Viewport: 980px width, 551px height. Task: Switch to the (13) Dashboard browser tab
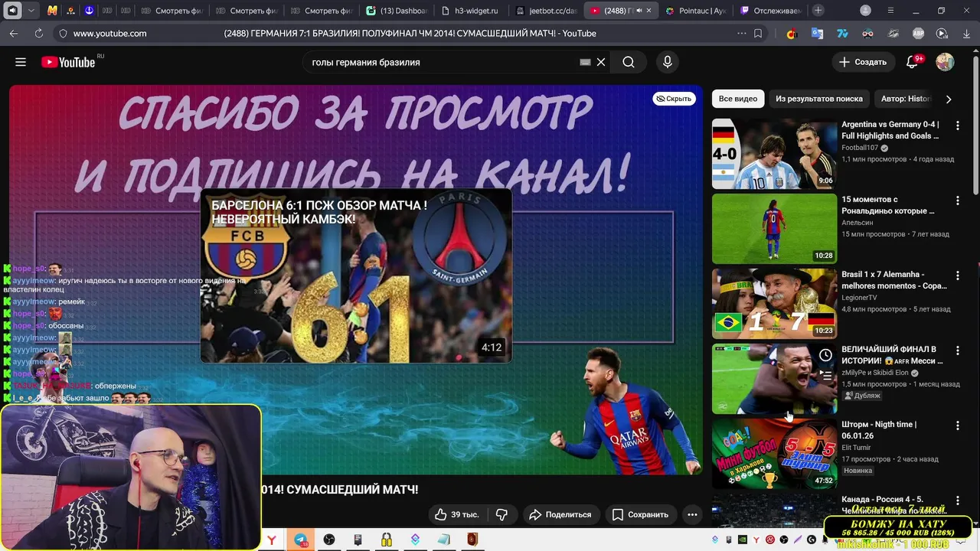point(397,11)
